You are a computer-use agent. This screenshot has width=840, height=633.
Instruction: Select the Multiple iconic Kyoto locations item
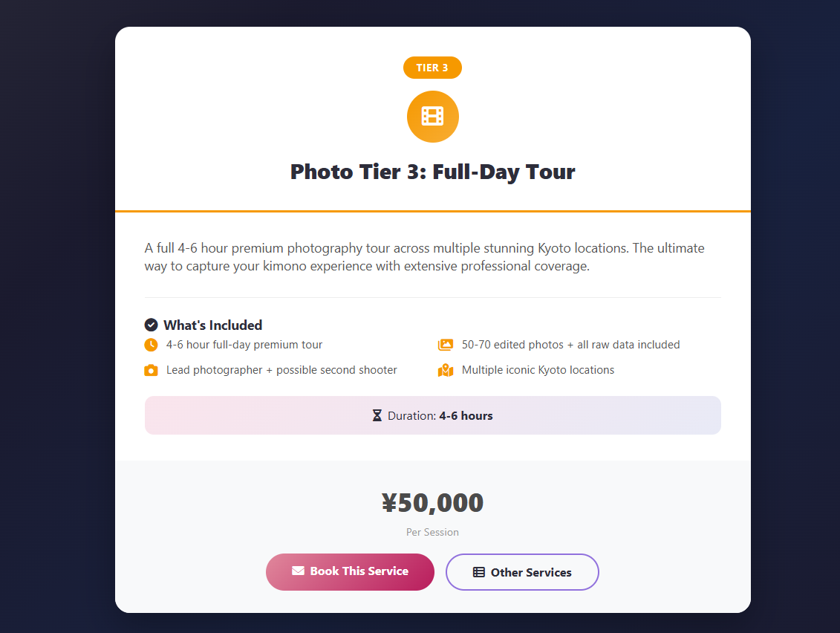(538, 370)
